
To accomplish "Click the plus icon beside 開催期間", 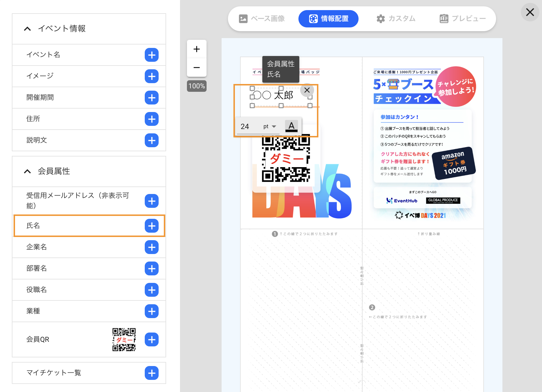I will (152, 98).
